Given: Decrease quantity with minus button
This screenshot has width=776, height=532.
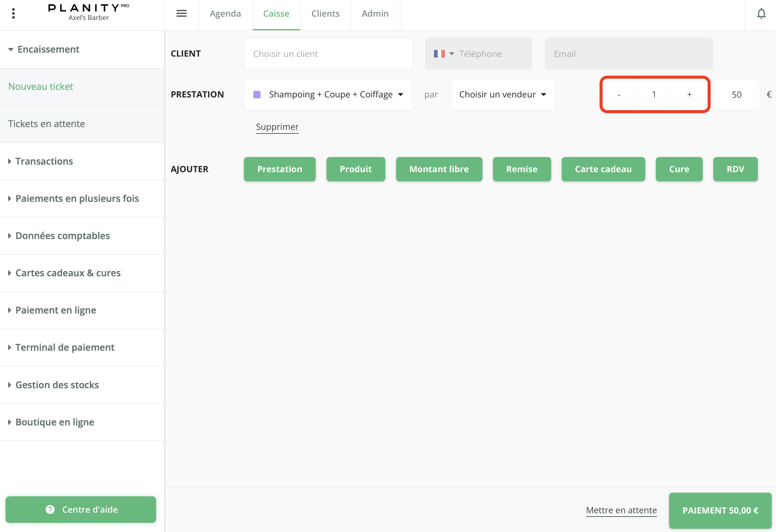Looking at the screenshot, I should 619,94.
